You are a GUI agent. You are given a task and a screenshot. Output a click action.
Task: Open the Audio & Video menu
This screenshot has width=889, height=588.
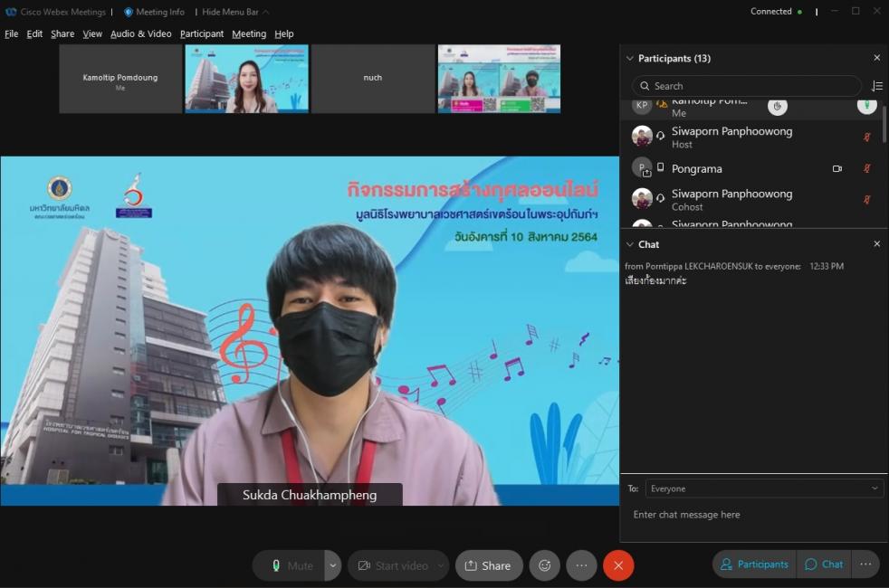tap(140, 34)
